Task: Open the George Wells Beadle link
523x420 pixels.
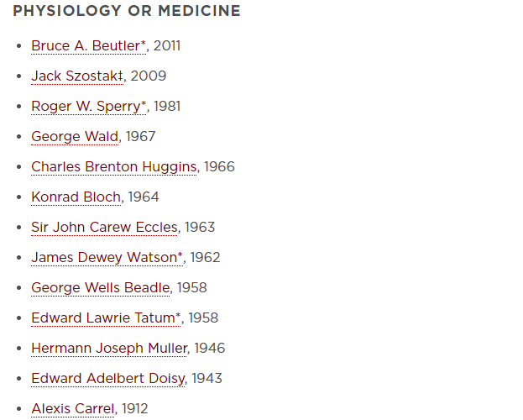Action: point(101,288)
